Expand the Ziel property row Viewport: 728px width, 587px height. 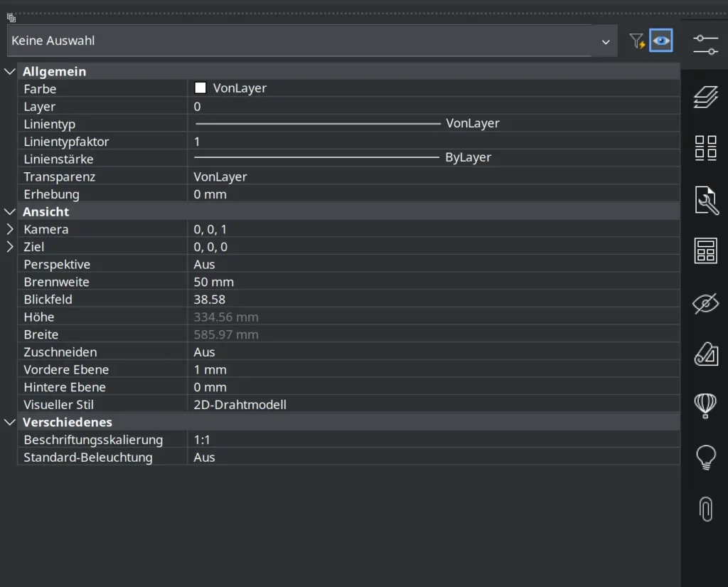tap(10, 247)
